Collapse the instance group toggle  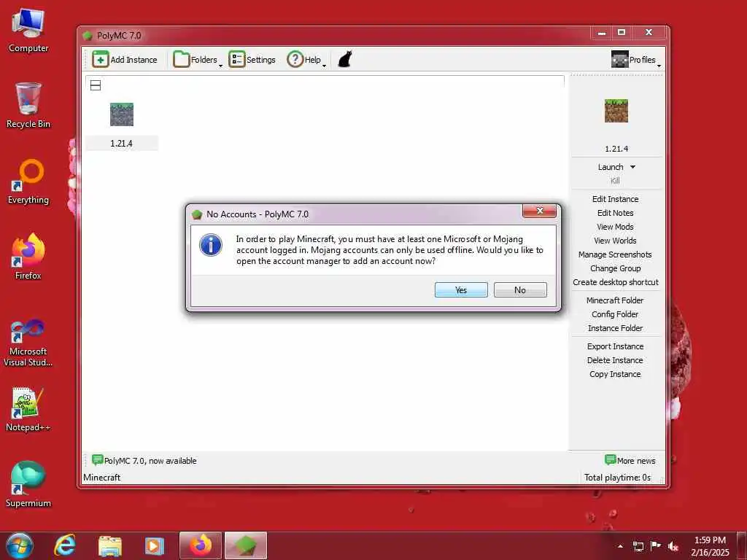tap(96, 86)
